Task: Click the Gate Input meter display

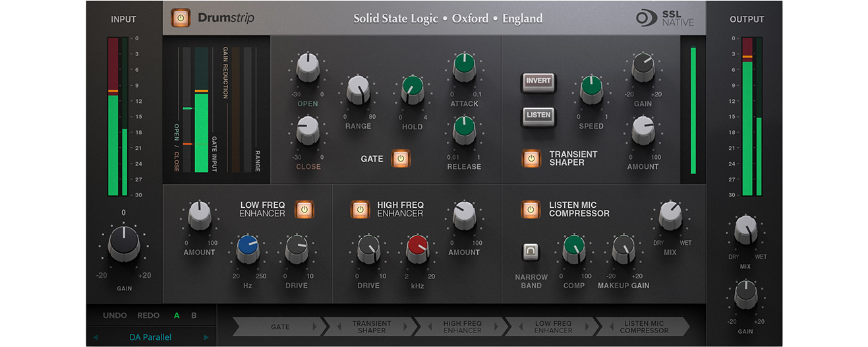Action: point(202,110)
